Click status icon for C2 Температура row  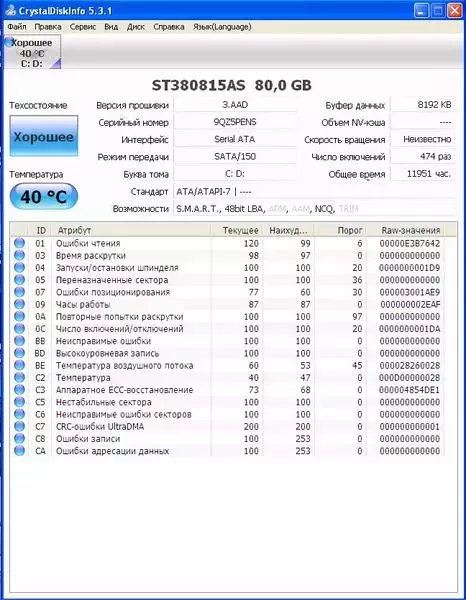click(x=19, y=378)
